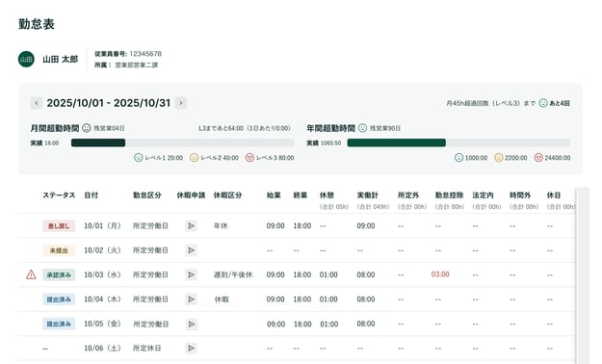Screen dimensions: 602x364
Task: Click the red warning triangle on 10/03
Action: tap(31, 274)
